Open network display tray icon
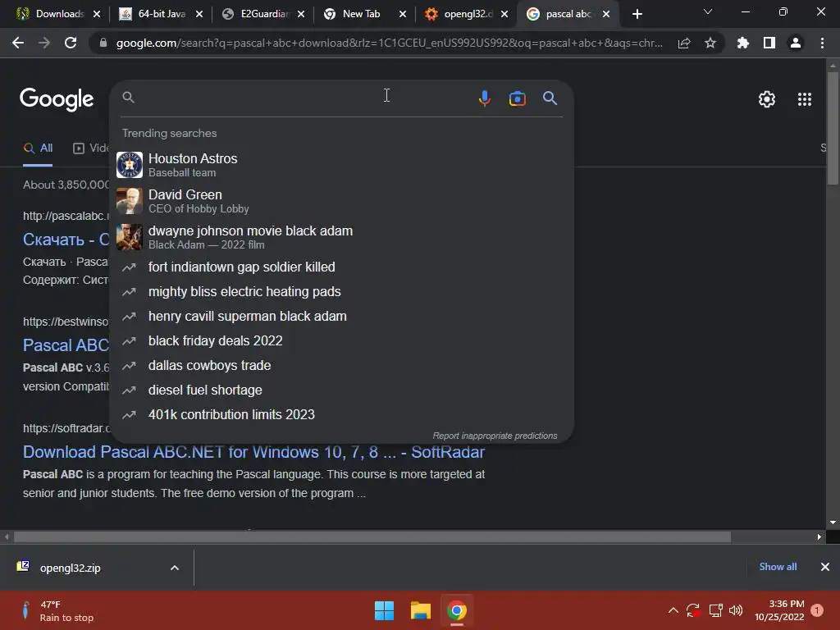The height and width of the screenshot is (630, 840). [715, 610]
